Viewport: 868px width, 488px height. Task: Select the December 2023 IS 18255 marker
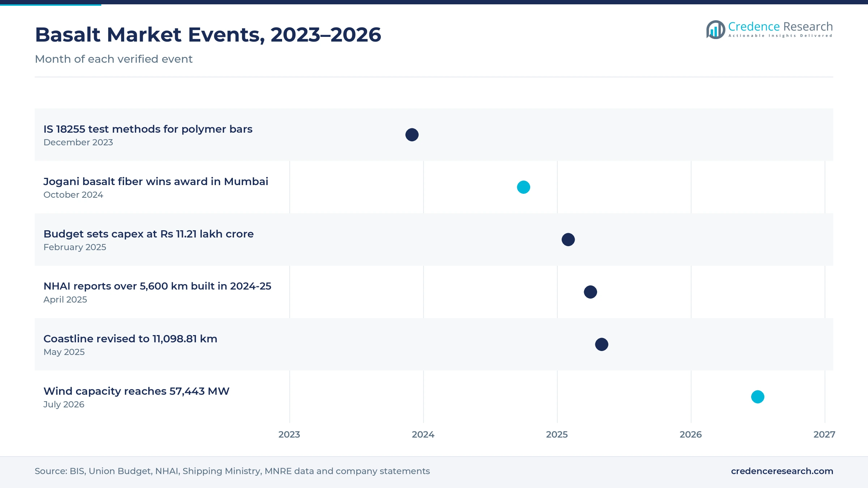pos(412,135)
